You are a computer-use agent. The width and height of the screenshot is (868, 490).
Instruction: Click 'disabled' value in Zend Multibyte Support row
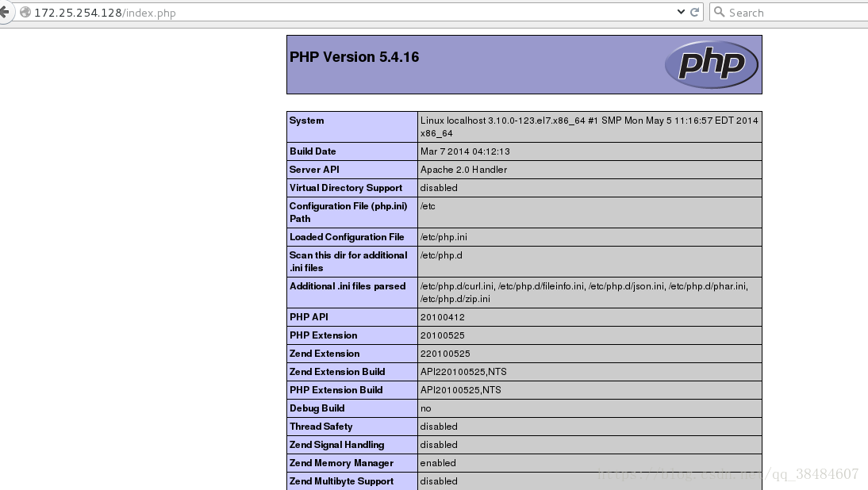[x=439, y=482]
